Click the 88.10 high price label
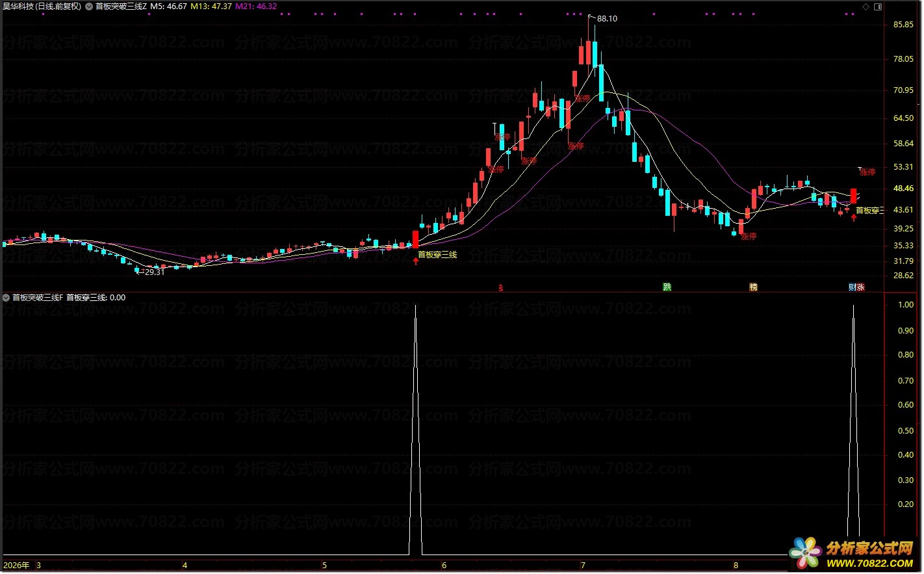 tap(607, 19)
